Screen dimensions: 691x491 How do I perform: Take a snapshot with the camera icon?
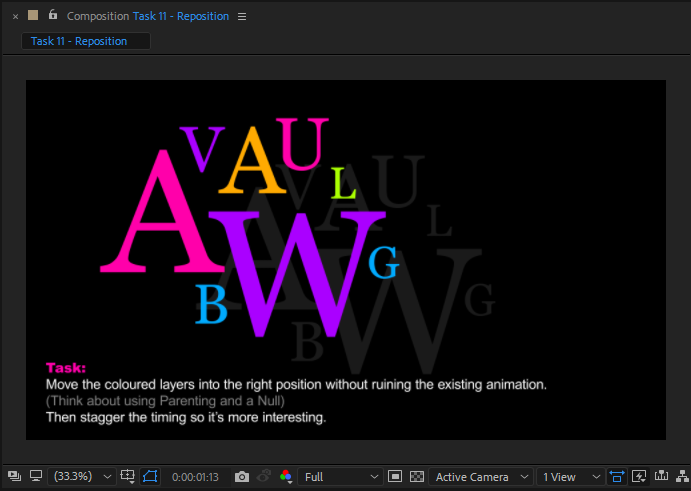pyautogui.click(x=241, y=476)
